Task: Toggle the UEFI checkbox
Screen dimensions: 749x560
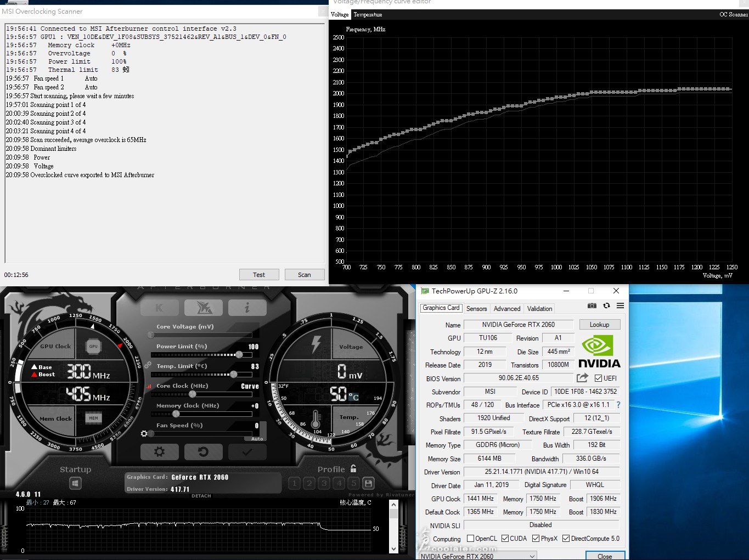Action: [x=598, y=378]
